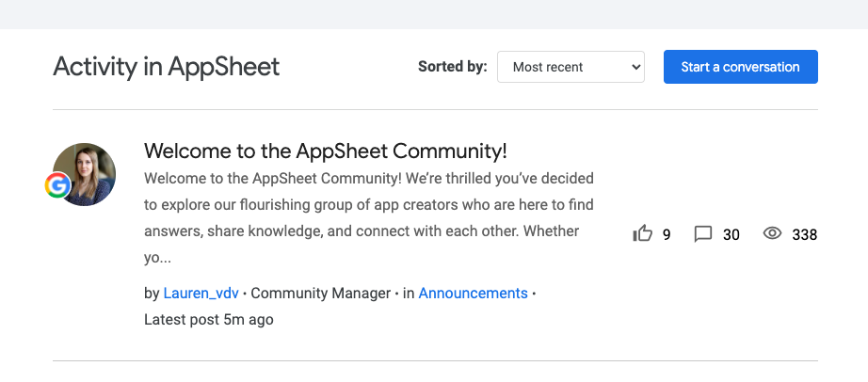Go to the Announcements category link

click(473, 294)
